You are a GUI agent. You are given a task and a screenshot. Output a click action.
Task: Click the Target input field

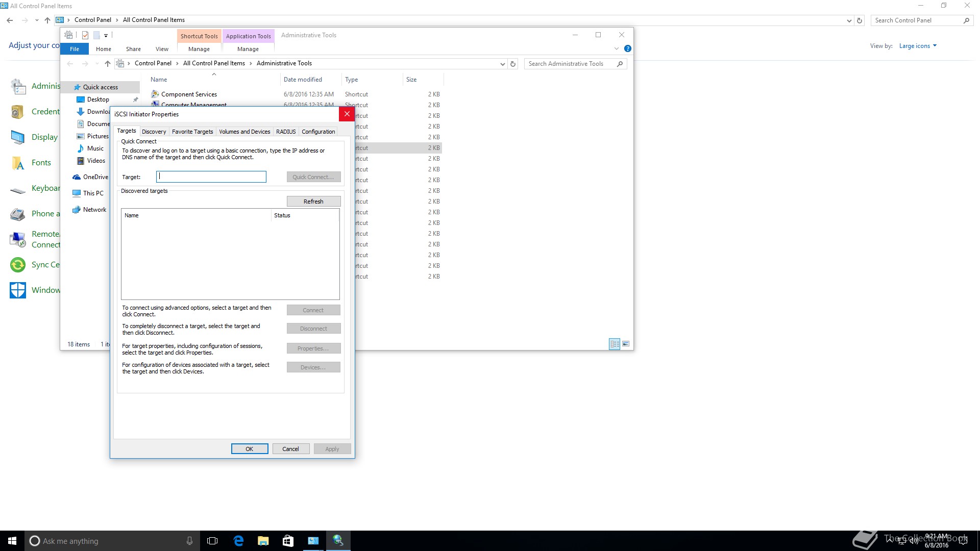pos(211,177)
